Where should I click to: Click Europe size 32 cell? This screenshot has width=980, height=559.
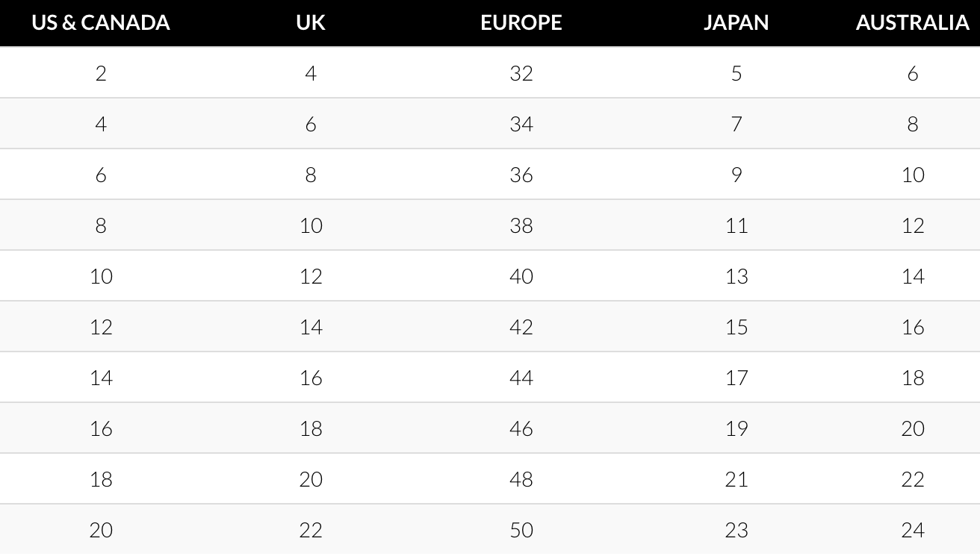(x=521, y=73)
